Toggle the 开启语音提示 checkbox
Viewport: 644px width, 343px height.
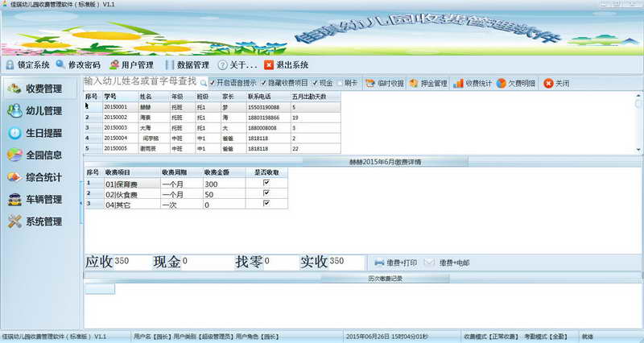[x=213, y=83]
